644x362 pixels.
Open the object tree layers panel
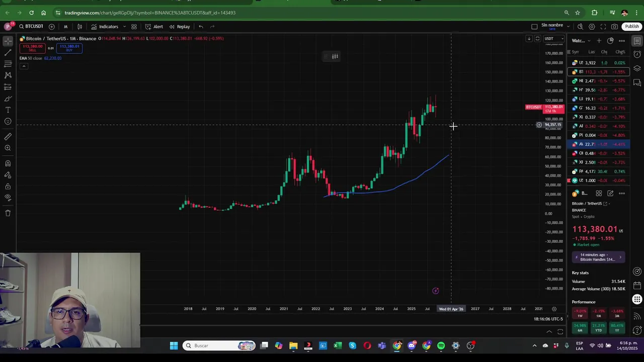point(637,68)
